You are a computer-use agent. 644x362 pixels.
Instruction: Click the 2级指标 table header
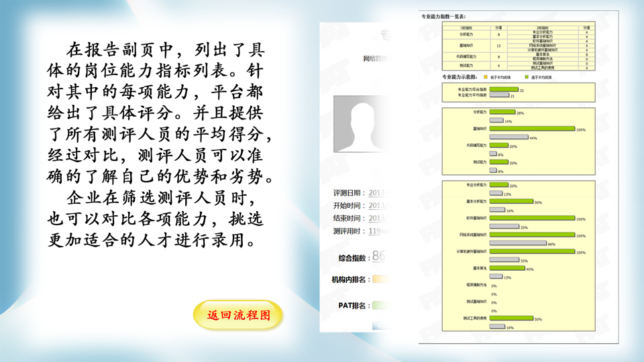pyautogui.click(x=543, y=27)
